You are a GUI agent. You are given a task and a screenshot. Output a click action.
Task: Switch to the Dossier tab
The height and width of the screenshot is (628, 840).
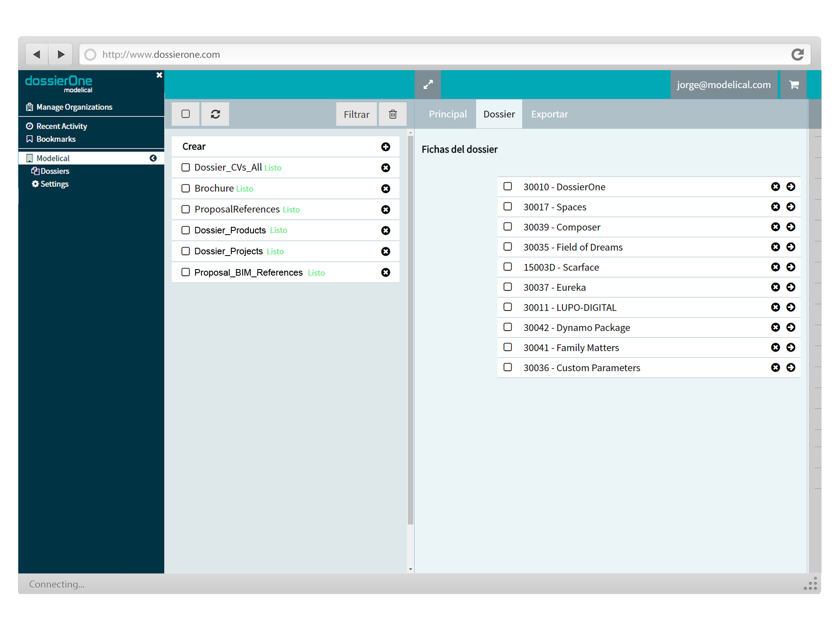click(x=499, y=114)
